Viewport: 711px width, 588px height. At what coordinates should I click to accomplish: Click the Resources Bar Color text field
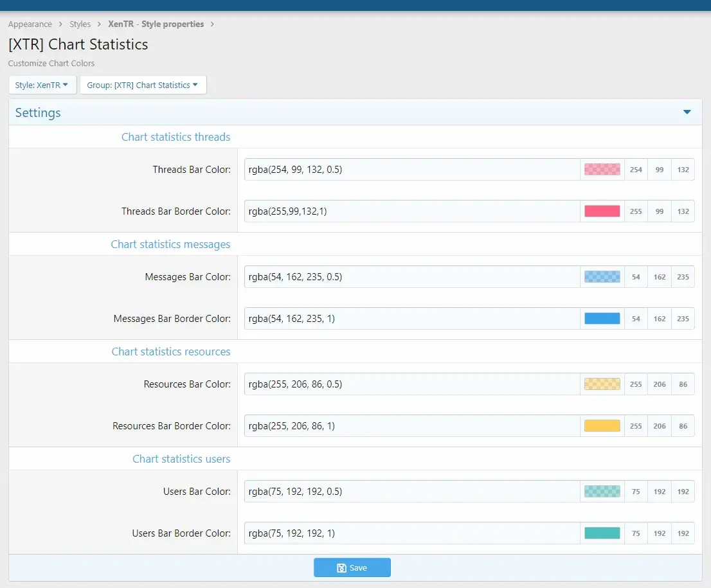[411, 384]
